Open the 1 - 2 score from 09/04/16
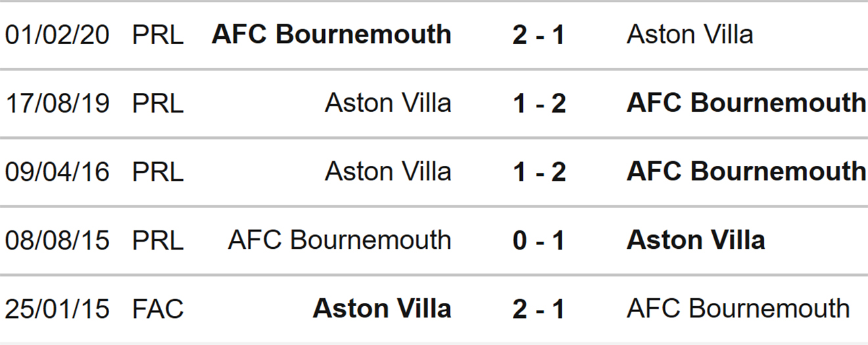 pos(539,172)
